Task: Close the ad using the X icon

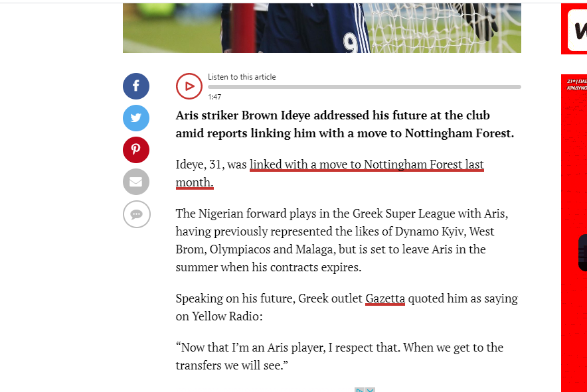Action: [x=371, y=390]
